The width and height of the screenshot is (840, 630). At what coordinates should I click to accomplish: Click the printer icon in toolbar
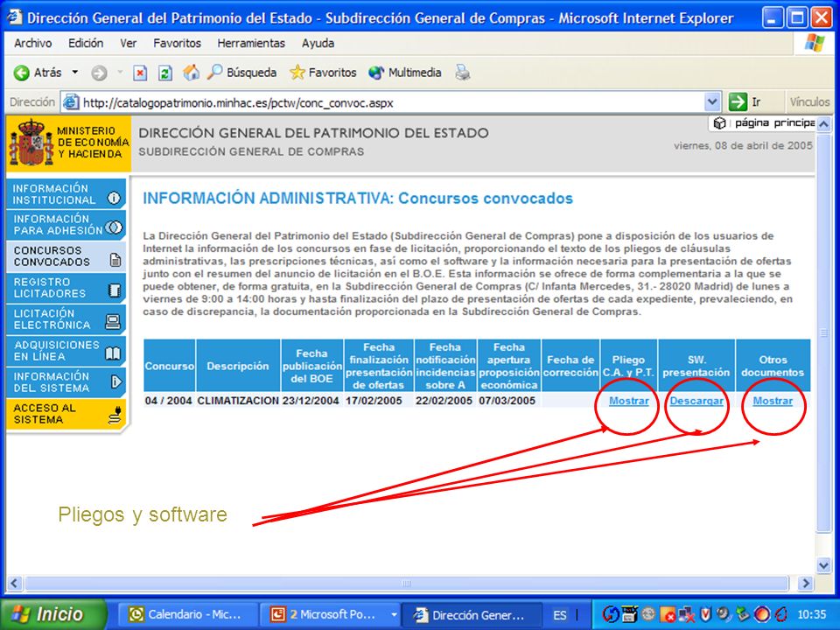(463, 73)
